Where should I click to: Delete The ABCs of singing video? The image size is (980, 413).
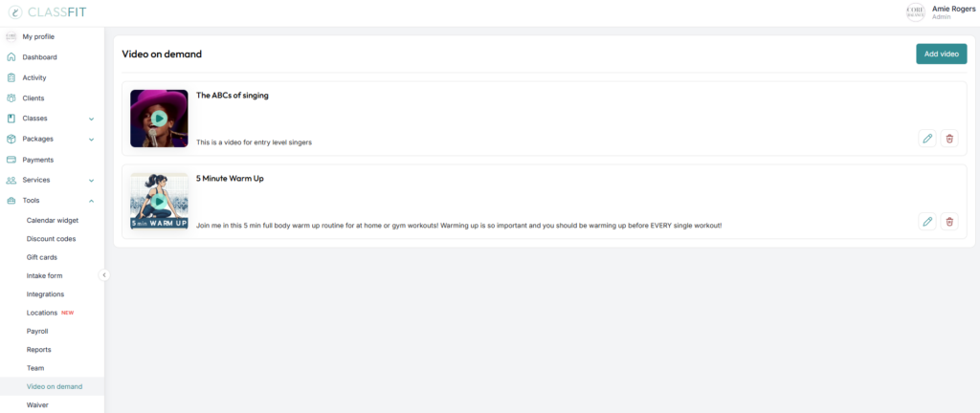click(x=949, y=139)
